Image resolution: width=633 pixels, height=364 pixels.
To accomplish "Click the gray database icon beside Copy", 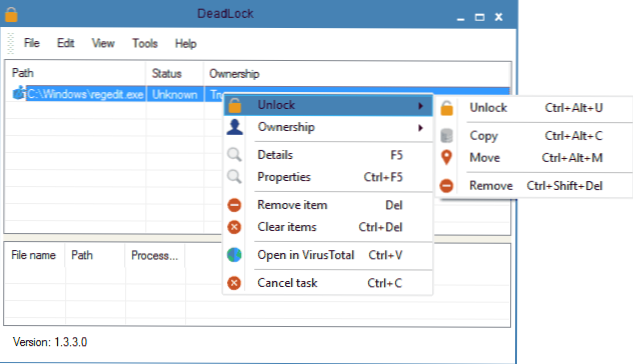I will point(446,136).
